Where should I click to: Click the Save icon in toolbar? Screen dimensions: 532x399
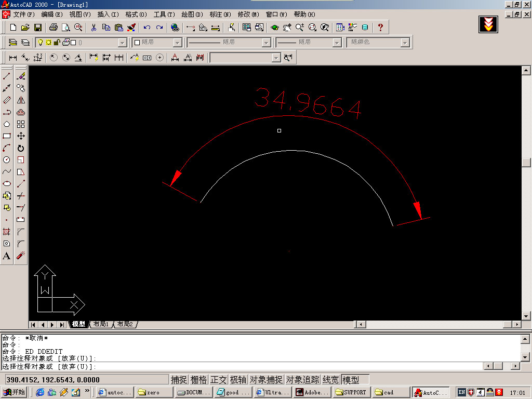click(38, 27)
